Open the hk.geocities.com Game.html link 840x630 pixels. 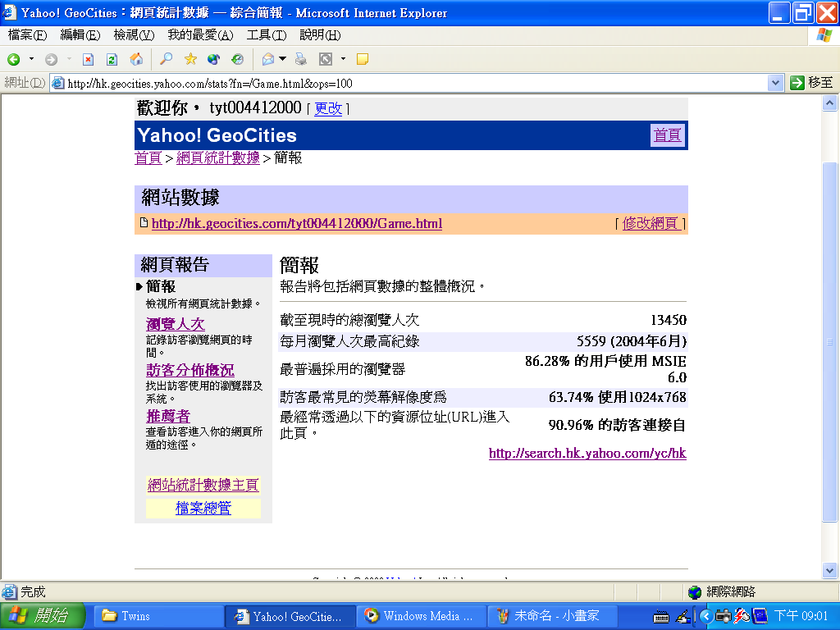click(x=297, y=223)
